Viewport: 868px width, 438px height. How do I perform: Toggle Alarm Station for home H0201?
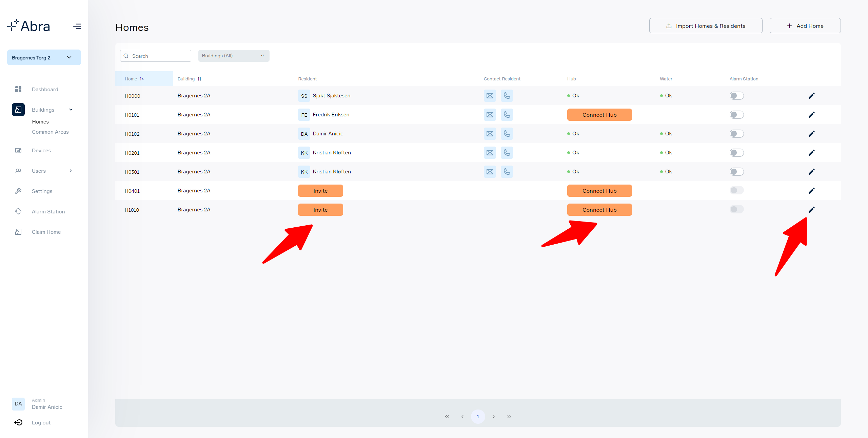736,153
